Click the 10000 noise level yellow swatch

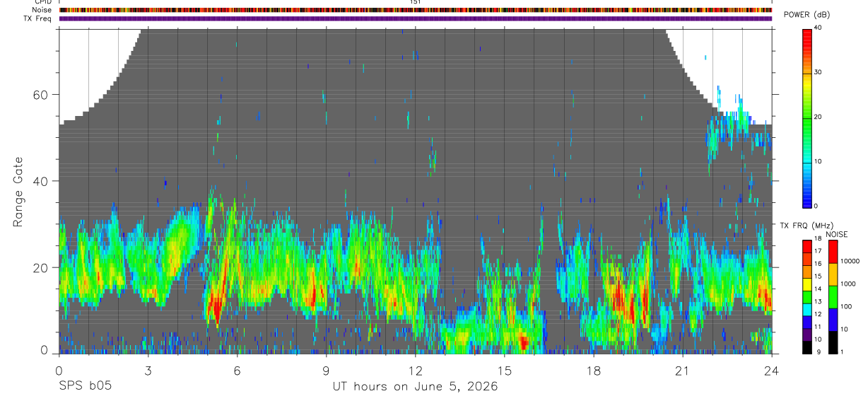(833, 274)
